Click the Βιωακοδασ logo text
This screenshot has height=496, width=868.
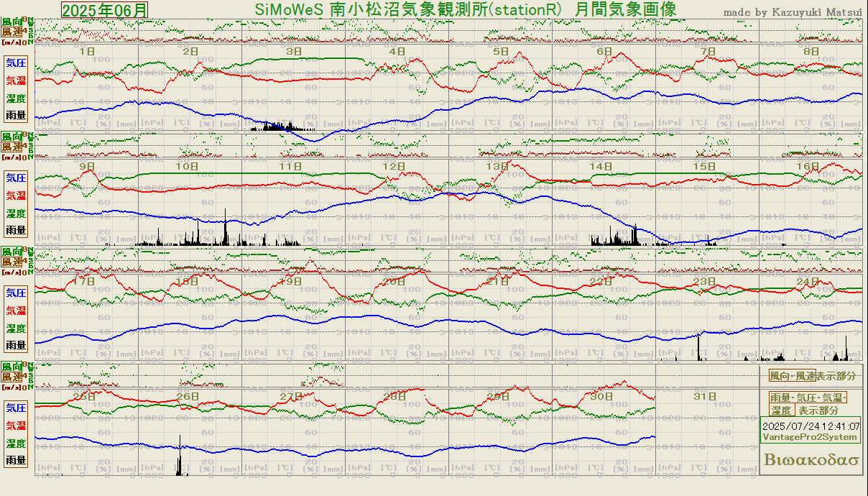(x=811, y=459)
